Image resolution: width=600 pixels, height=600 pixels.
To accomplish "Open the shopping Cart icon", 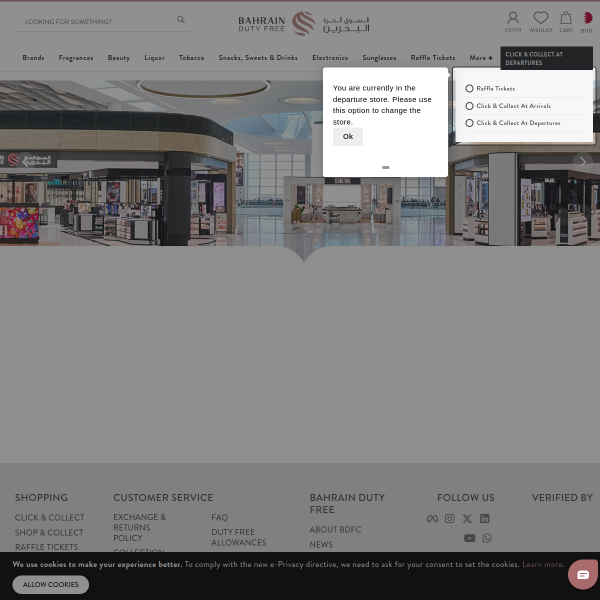I will pyautogui.click(x=566, y=22).
